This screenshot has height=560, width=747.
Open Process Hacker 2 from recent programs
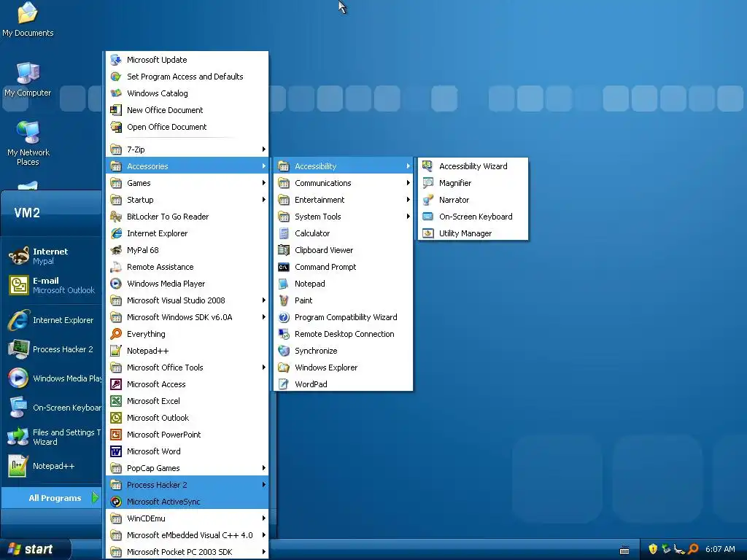pyautogui.click(x=52, y=349)
